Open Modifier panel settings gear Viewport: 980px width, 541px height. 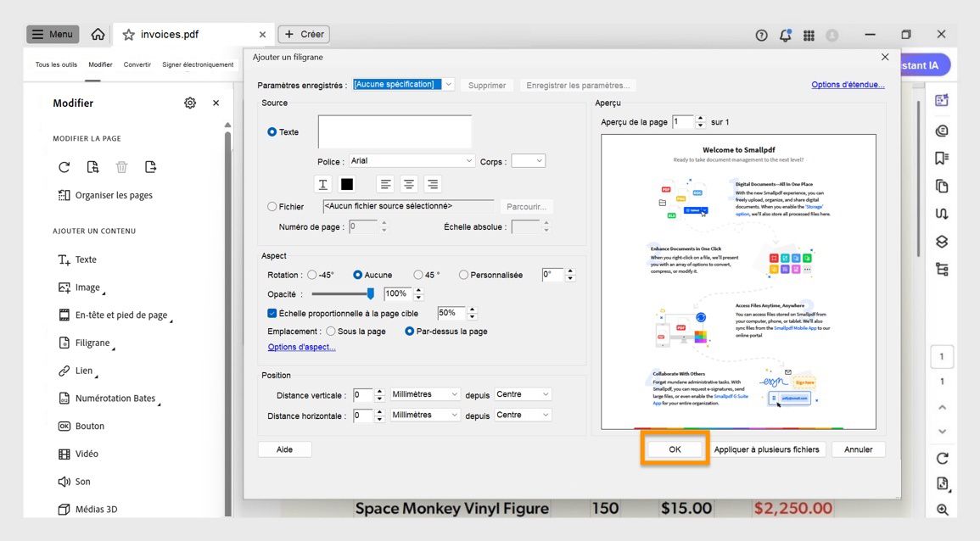190,103
